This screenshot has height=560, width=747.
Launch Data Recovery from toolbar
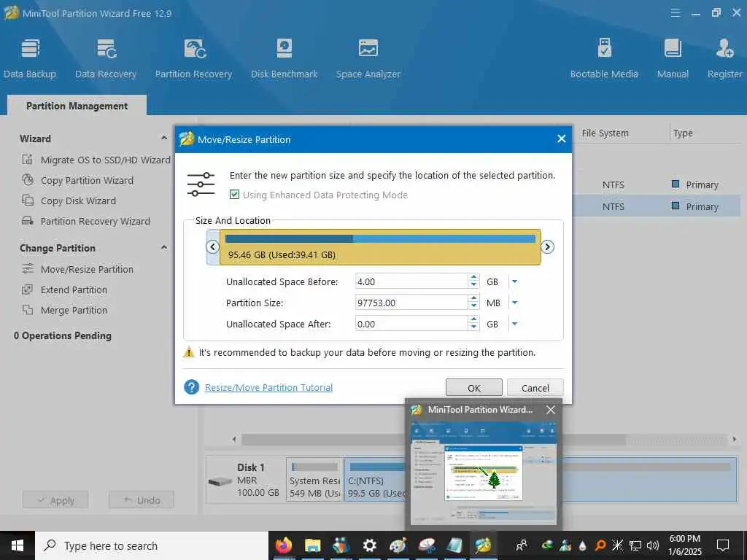[x=106, y=58]
